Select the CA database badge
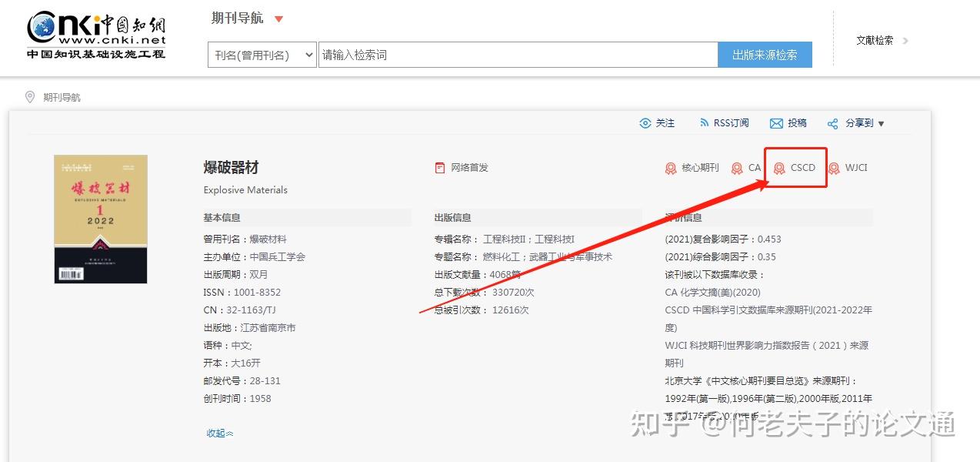 pyautogui.click(x=746, y=167)
